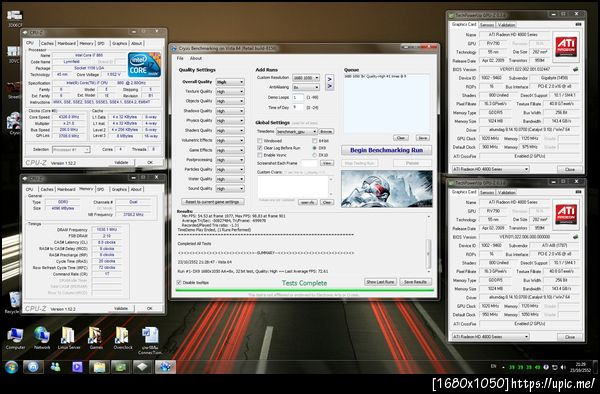Open the Windows Start orb
The width and height of the screenshot is (600, 394).
point(12,367)
